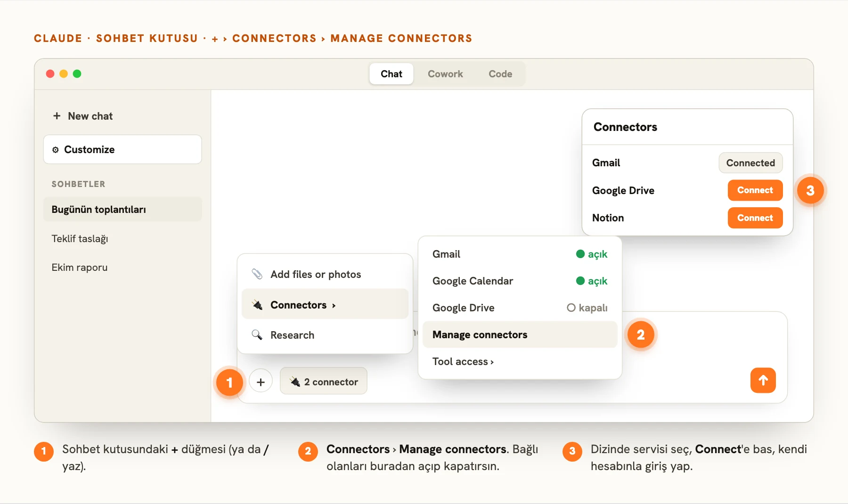
Task: Expand Tool access submenu
Action: [x=520, y=362]
